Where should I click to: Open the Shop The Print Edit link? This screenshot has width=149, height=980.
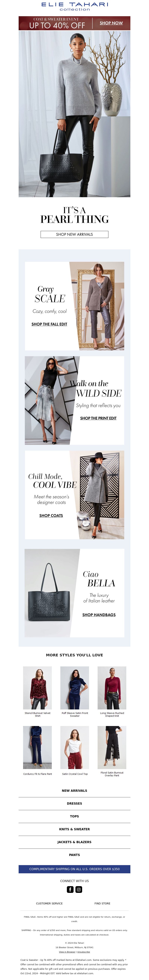point(99,418)
